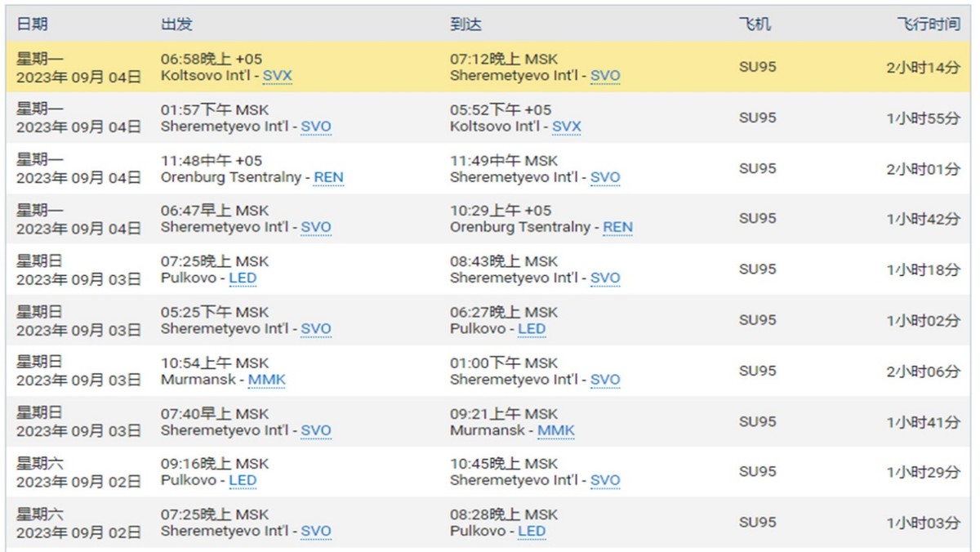The width and height of the screenshot is (980, 552).
Task: Click the 到达 column header
Action: [465, 24]
